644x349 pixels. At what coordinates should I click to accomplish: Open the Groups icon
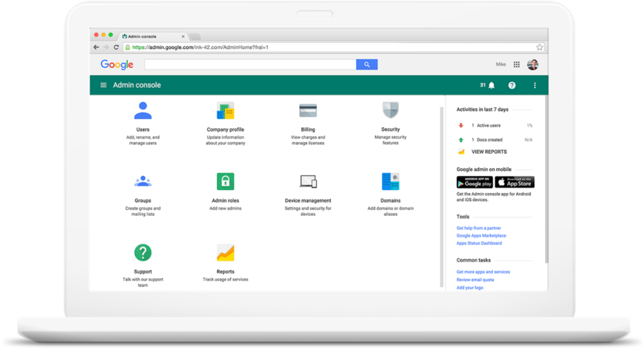point(143,181)
